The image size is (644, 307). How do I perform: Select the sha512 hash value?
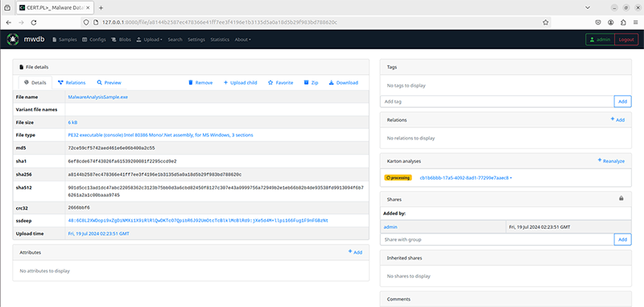(216, 191)
